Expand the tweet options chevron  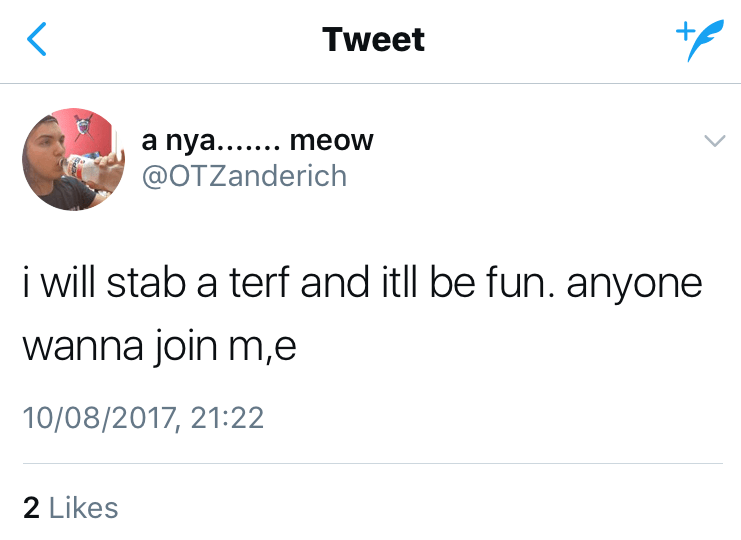(713, 142)
